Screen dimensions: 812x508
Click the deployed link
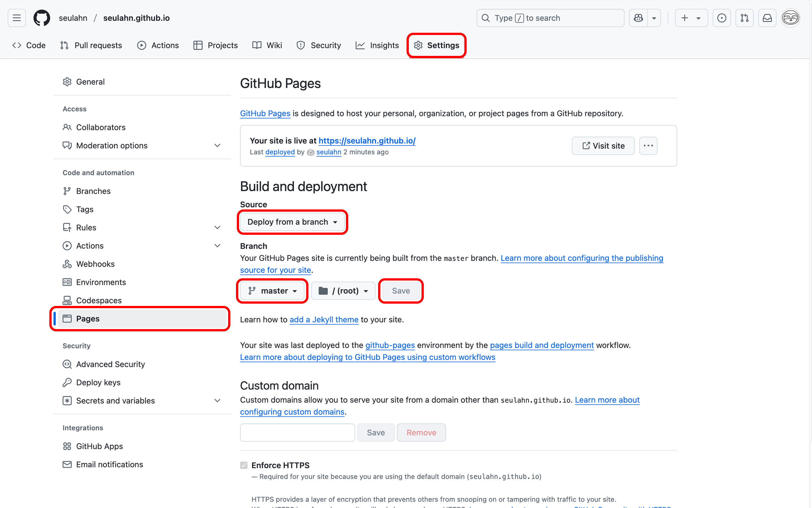tap(280, 152)
